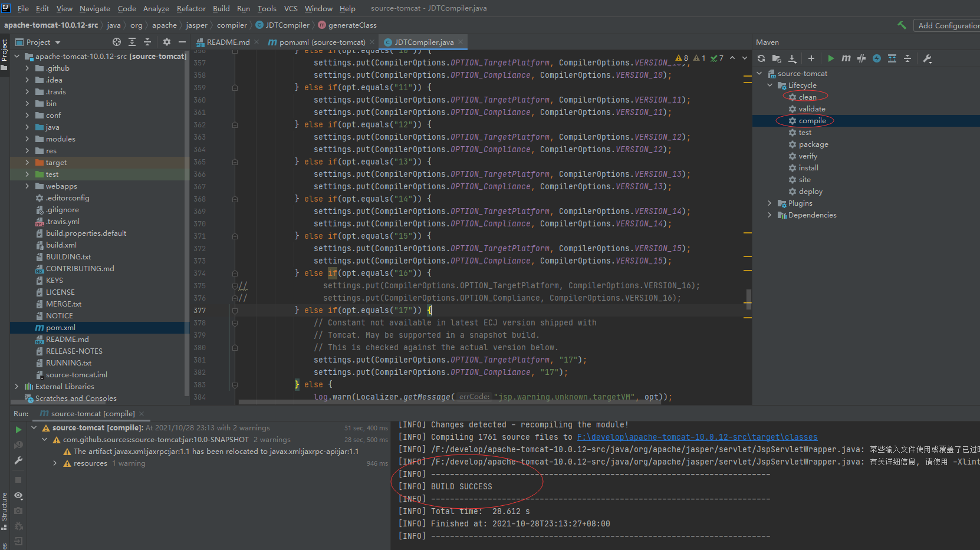This screenshot has height=550, width=980.
Task: Click editor vertical scrollbar thumb
Action: 748,299
